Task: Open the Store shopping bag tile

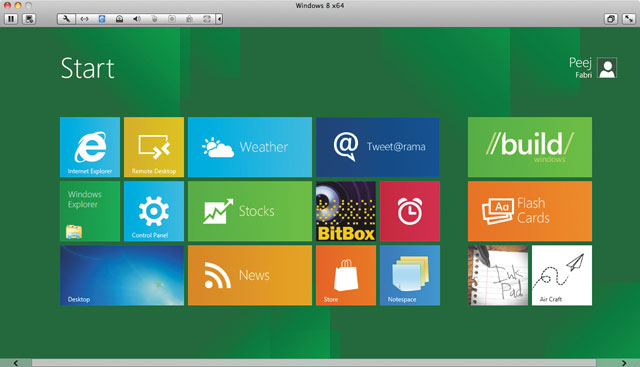Action: 346,275
